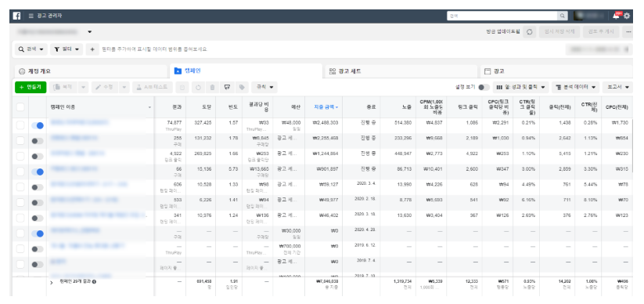The height and width of the screenshot is (304, 644).
Task: Click the green 만들기 button
Action: [x=31, y=87]
